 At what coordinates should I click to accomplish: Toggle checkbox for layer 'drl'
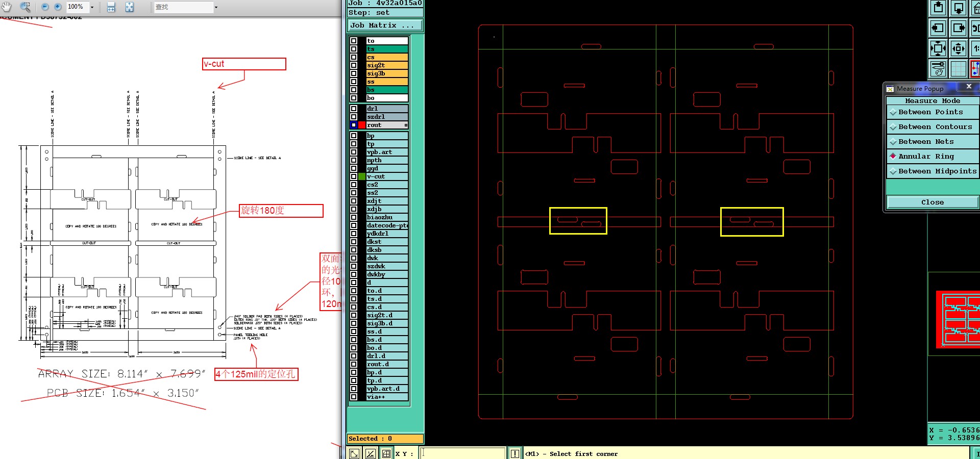[353, 109]
